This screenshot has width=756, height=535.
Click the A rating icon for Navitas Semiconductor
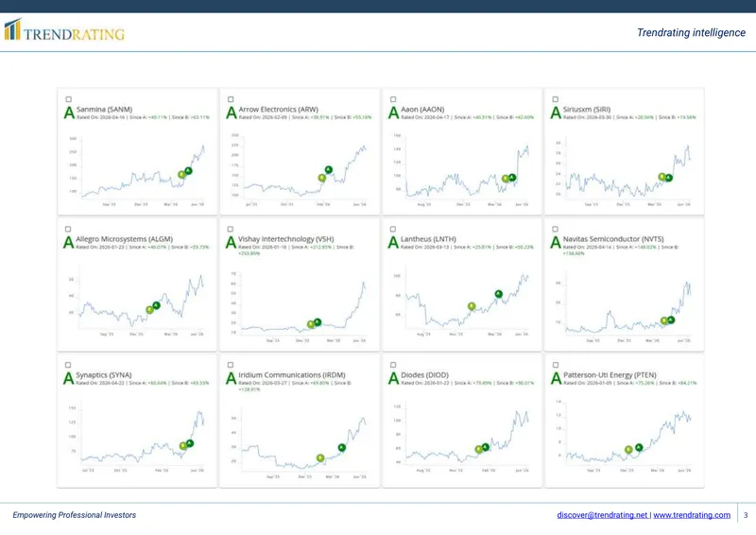556,242
